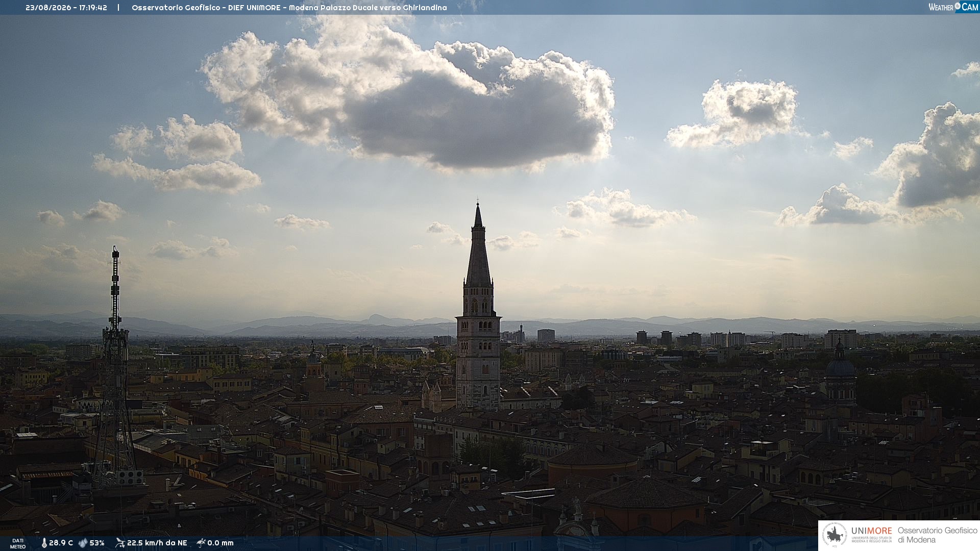Click the Osservatorio Geofisico di Modena caption
Image resolution: width=980 pixels, height=551 pixels.
[x=937, y=535]
